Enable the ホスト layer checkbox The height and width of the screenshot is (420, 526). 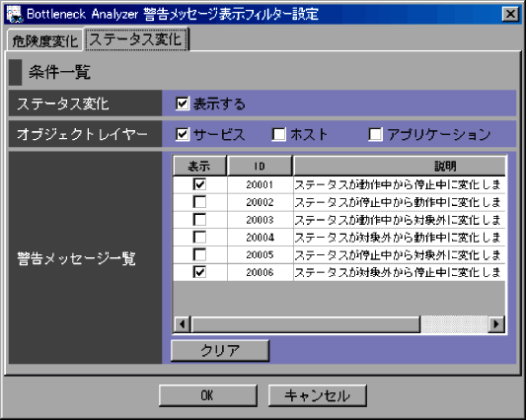click(x=278, y=134)
